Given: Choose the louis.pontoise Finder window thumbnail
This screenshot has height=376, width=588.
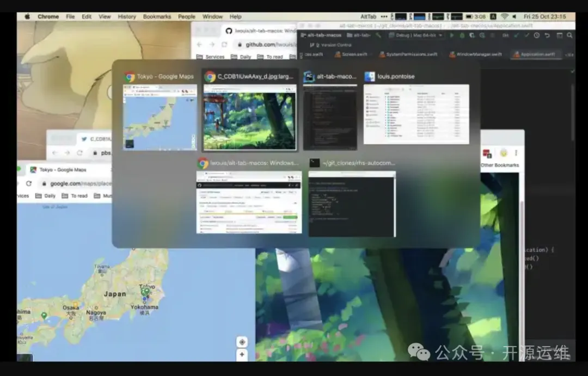Looking at the screenshot, I should 416,114.
